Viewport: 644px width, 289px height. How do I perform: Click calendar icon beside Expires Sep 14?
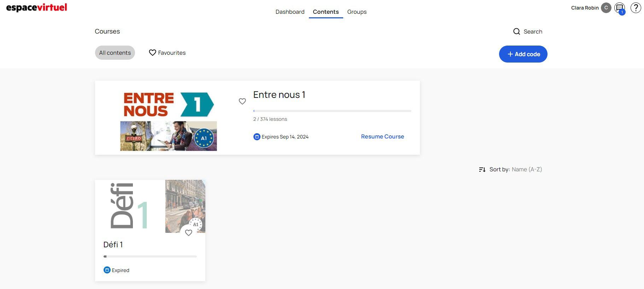tap(257, 137)
